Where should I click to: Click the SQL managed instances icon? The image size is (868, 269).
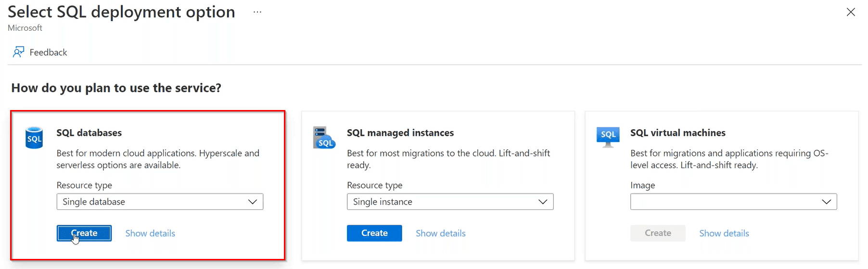coord(324,138)
